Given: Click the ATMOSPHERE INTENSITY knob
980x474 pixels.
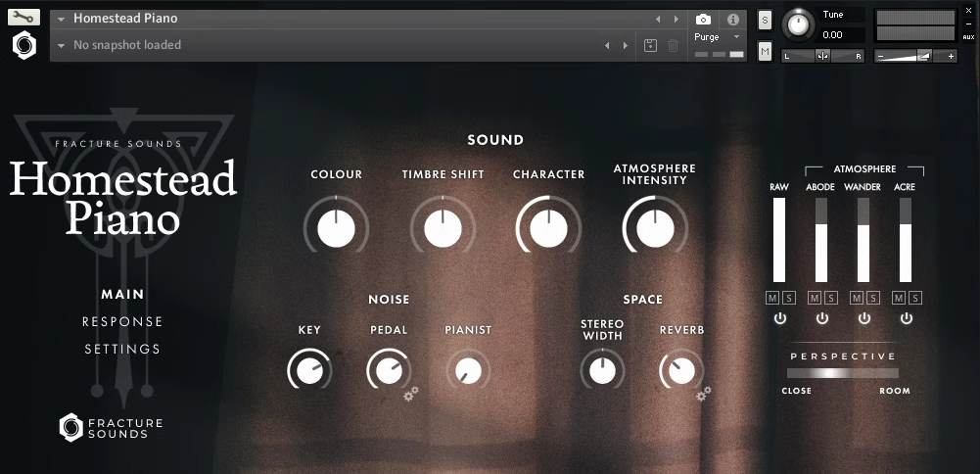Looking at the screenshot, I should [655, 228].
